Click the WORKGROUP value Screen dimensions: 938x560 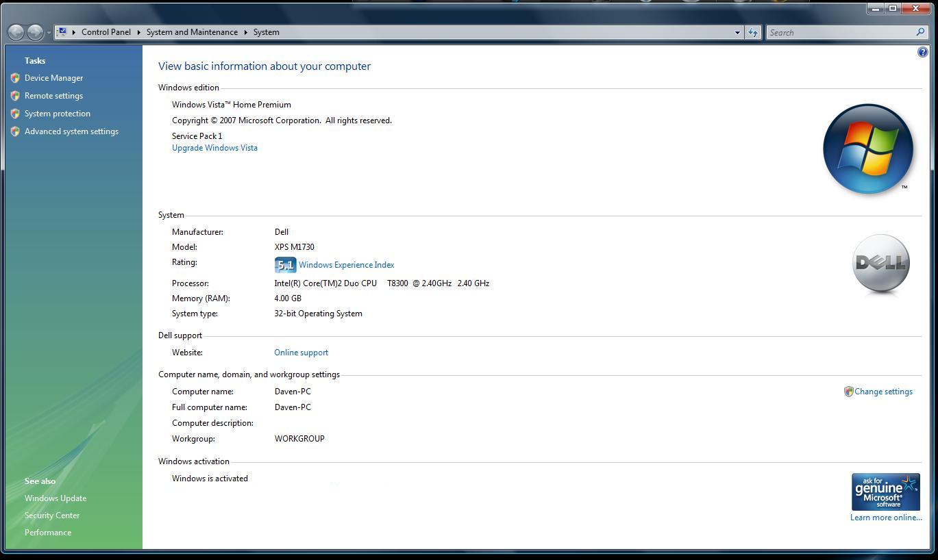(299, 439)
